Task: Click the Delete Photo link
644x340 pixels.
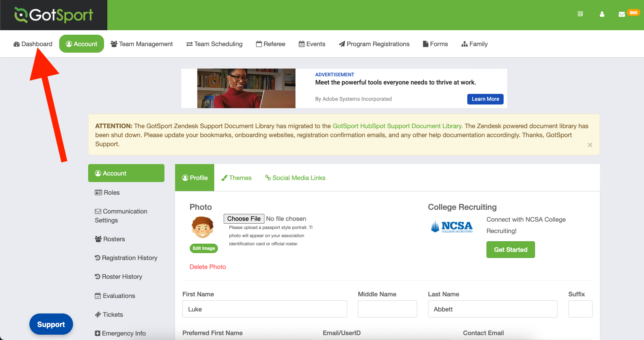Action: tap(208, 267)
